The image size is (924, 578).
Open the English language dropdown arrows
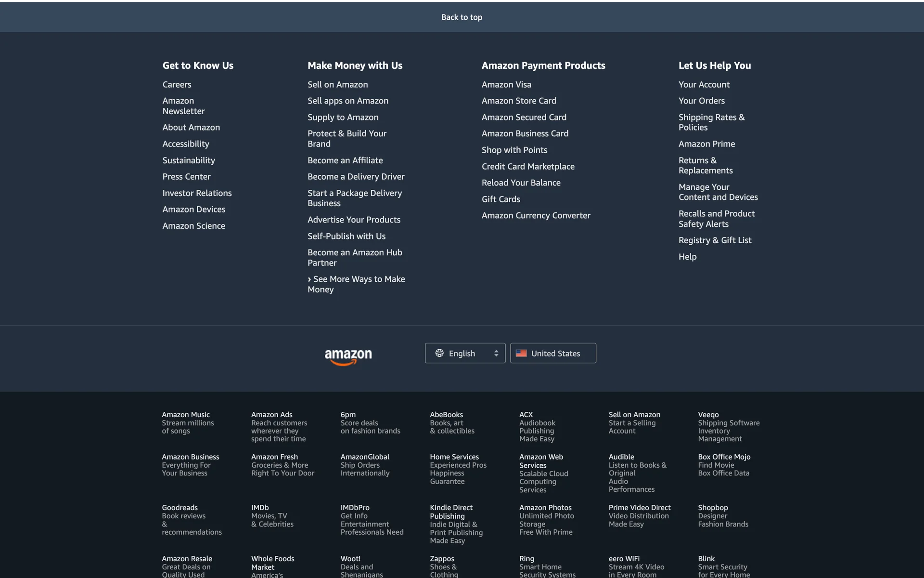tap(496, 353)
